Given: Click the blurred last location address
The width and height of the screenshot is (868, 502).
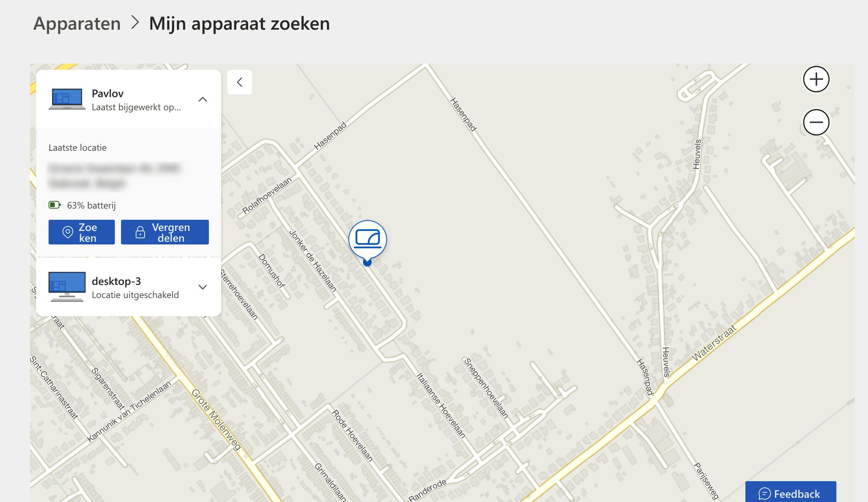Looking at the screenshot, I should pos(114,175).
